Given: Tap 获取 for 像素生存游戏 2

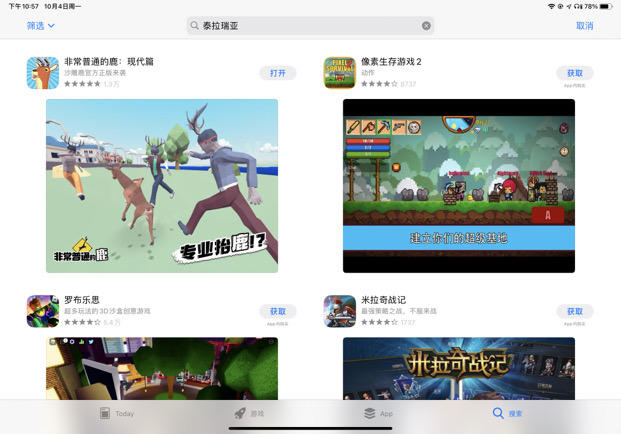Looking at the screenshot, I should (x=575, y=73).
